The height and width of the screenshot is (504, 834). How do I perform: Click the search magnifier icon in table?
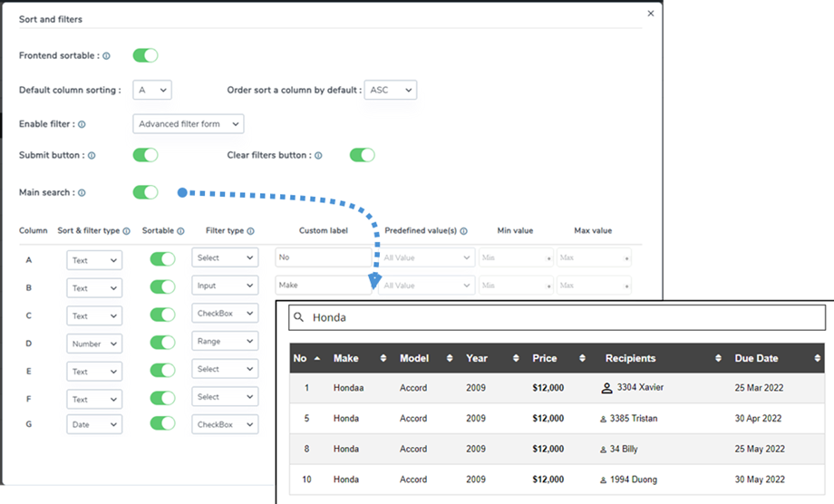click(299, 318)
